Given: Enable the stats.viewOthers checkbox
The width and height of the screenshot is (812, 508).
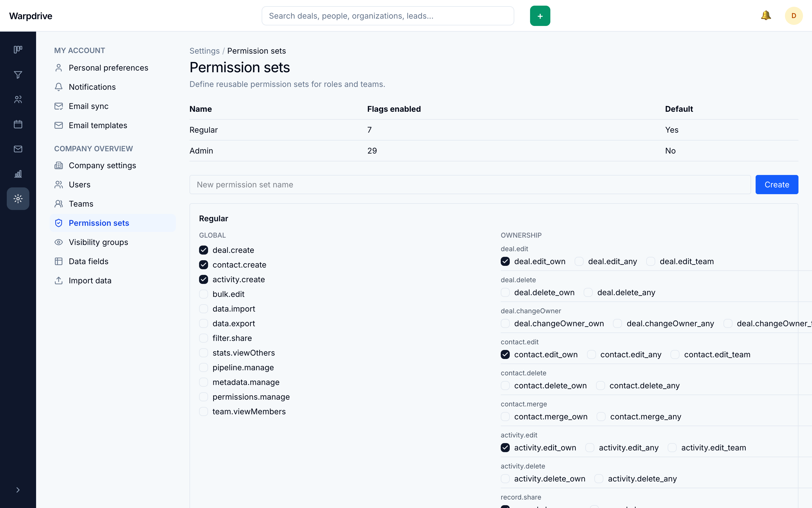Looking at the screenshot, I should tap(203, 353).
